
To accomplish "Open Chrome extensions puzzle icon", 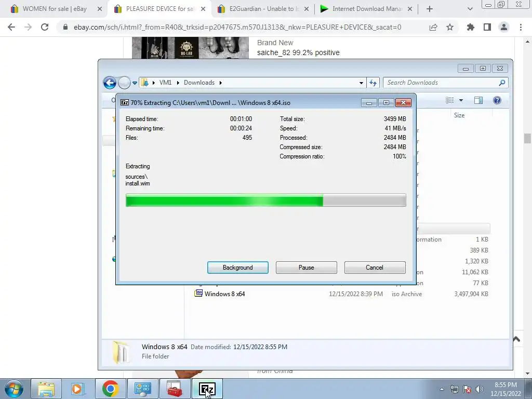I will pos(471,27).
